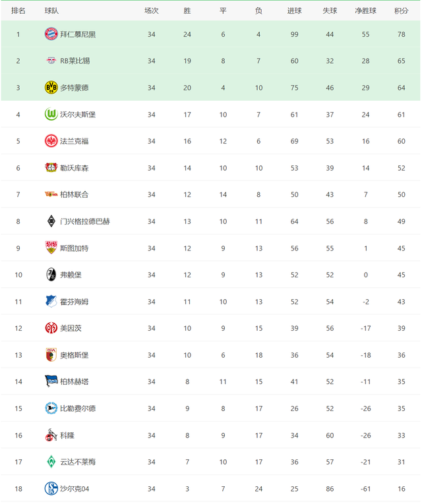Image resolution: width=422 pixels, height=504 pixels.
Task: Click the Werder Bremen green diamond logo
Action: tap(51, 462)
